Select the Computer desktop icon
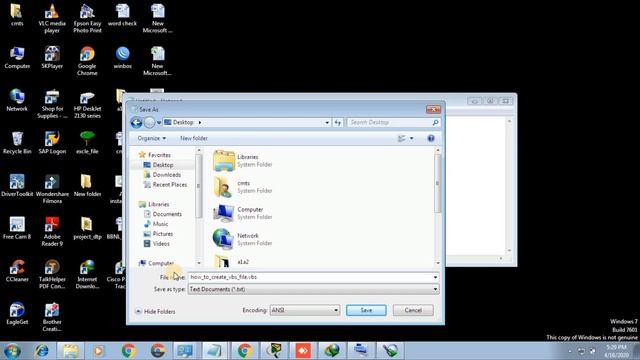Image resolution: width=640 pixels, height=360 pixels. pos(17,58)
